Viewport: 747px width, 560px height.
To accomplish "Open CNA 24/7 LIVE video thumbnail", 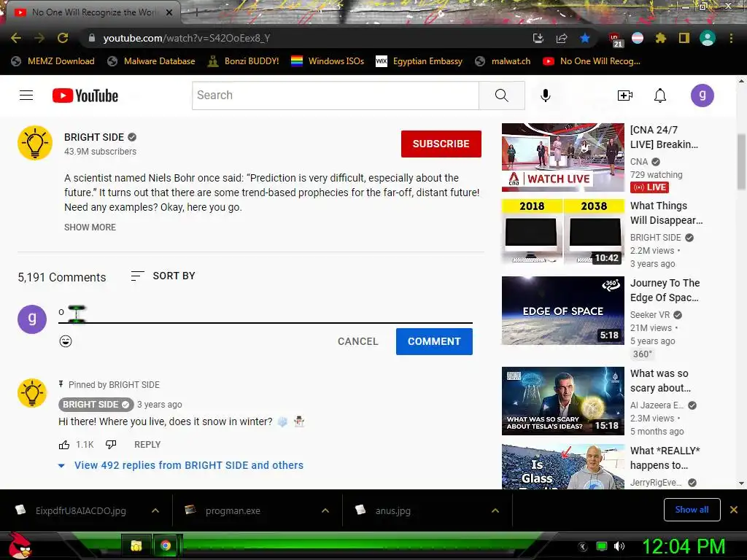I will coord(562,157).
